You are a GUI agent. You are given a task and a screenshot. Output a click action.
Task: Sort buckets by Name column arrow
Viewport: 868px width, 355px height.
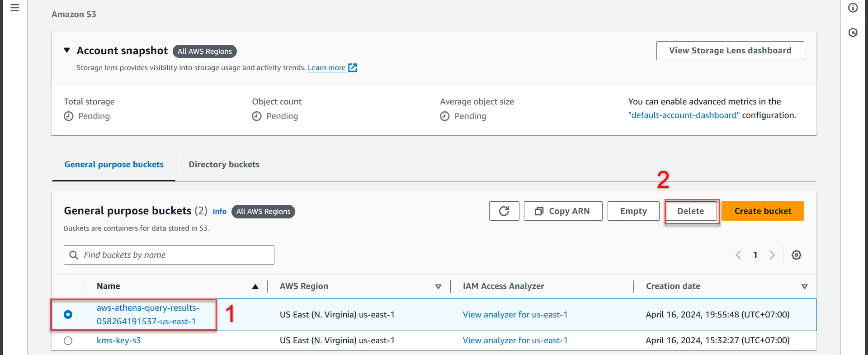[255, 287]
